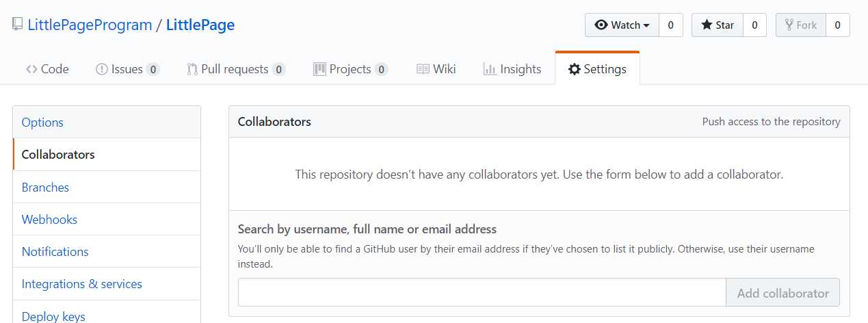This screenshot has height=323, width=868.
Task: Click the Issues exclamation icon
Action: tap(101, 69)
